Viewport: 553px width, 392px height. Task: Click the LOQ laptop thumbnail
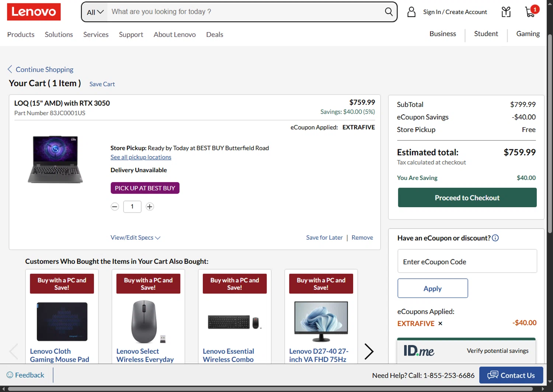(55, 159)
